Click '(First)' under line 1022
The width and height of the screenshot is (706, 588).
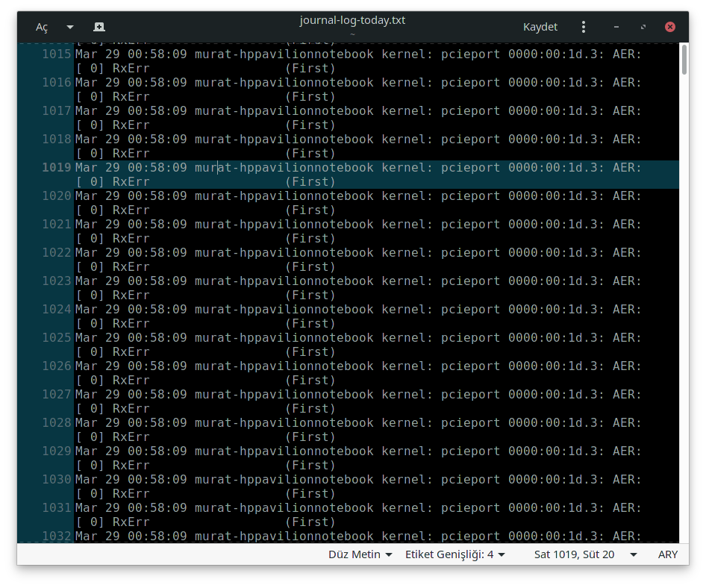[310, 266]
